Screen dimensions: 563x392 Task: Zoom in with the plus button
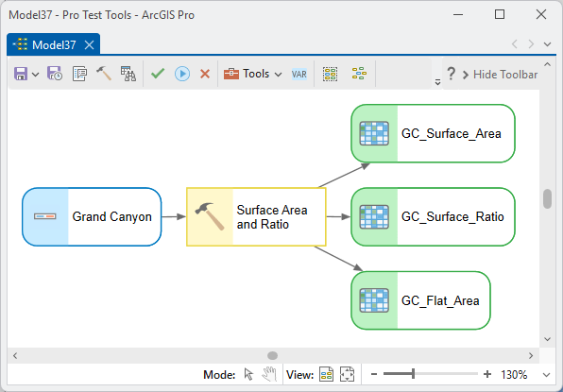click(487, 374)
